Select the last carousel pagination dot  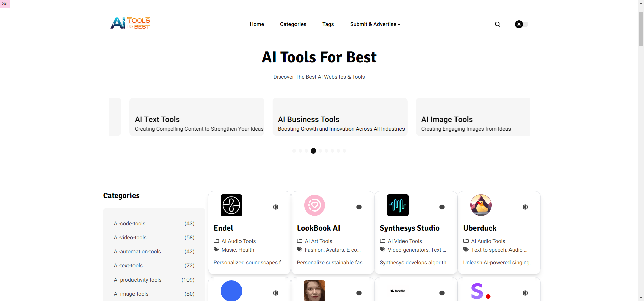344,151
